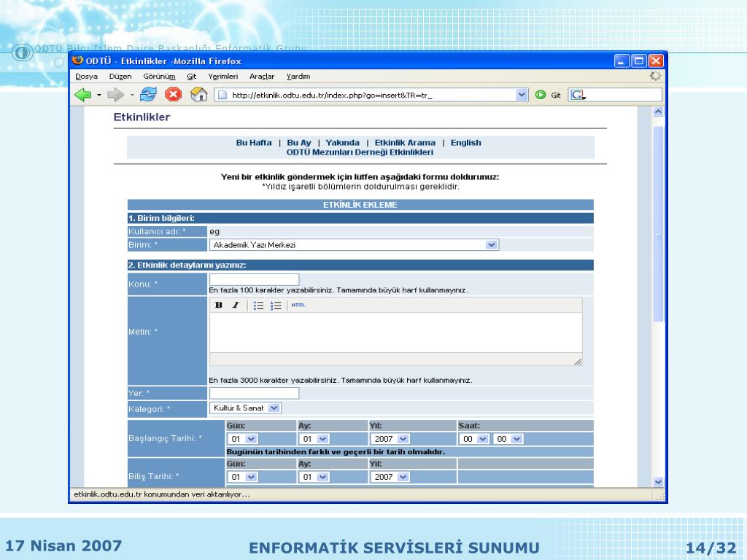The image size is (747, 560).
Task: Open the Görünüm menu
Action: [x=159, y=76]
